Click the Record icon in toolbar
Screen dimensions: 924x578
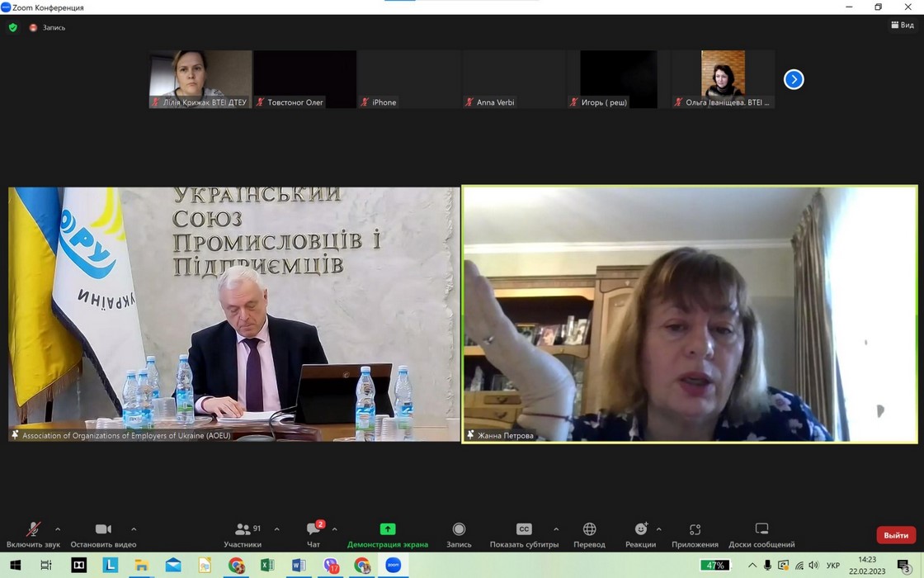tap(459, 533)
